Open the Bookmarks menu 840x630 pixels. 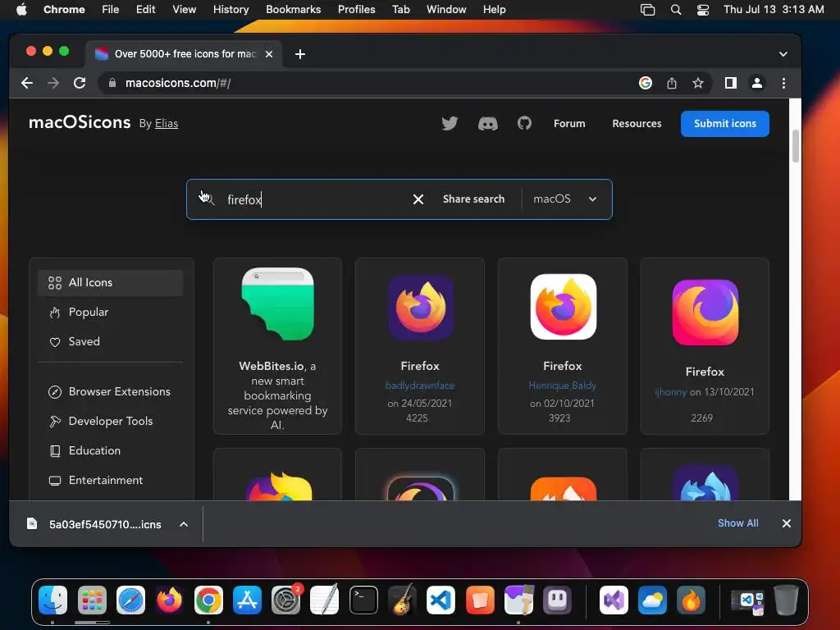click(x=293, y=9)
